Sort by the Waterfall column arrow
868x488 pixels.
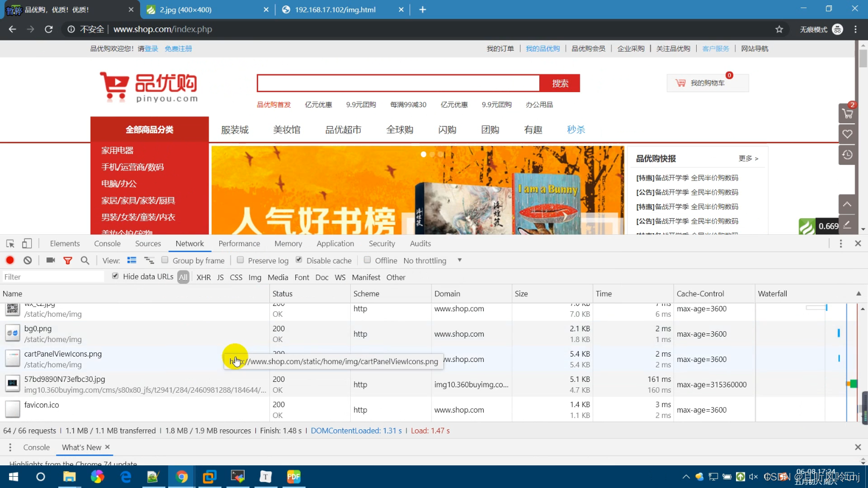(858, 294)
